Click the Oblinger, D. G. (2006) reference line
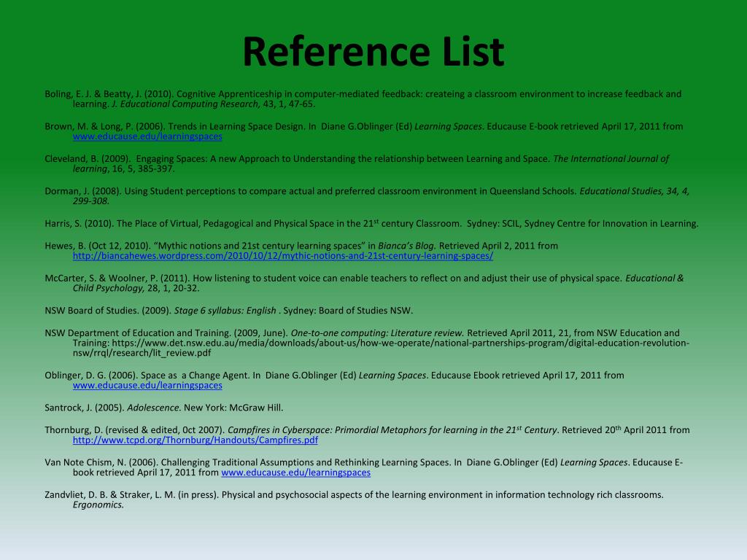Screen dimensions: 747x560 tap(334, 376)
